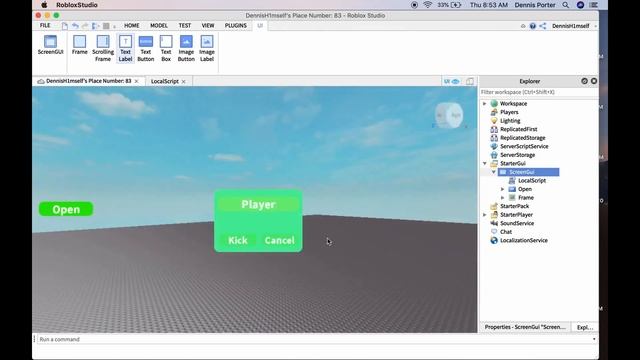Close the Explorer panel
640x360 pixels.
[x=594, y=81]
